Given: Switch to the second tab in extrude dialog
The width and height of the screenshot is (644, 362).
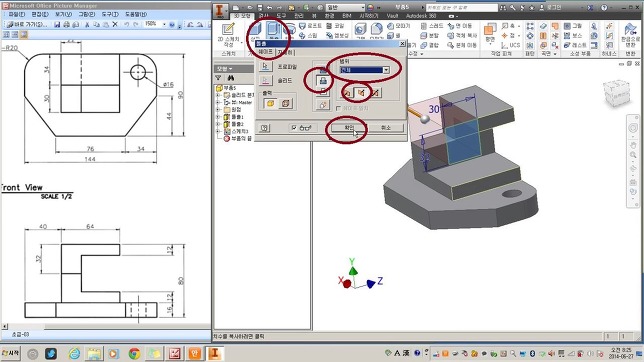Looking at the screenshot, I should click(285, 52).
